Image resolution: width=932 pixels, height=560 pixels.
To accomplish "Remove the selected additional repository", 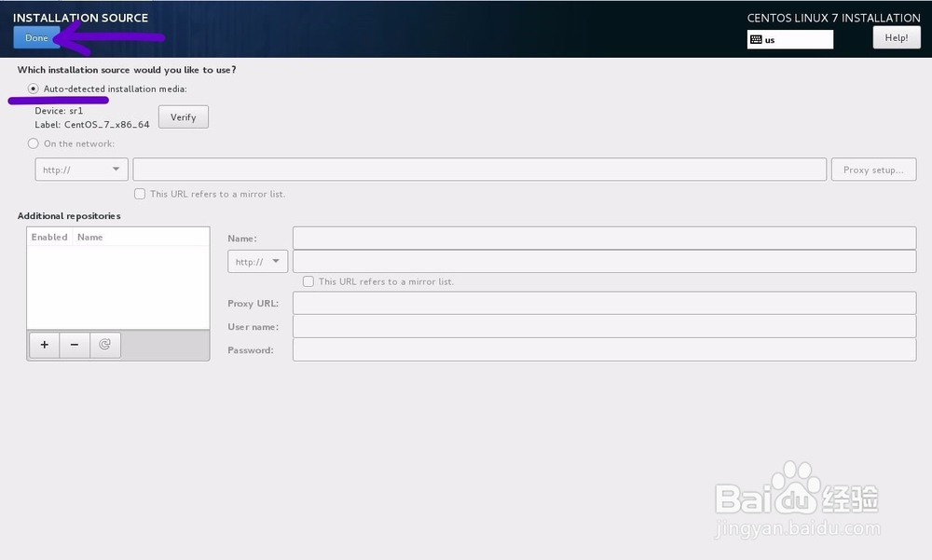I will pos(75,345).
